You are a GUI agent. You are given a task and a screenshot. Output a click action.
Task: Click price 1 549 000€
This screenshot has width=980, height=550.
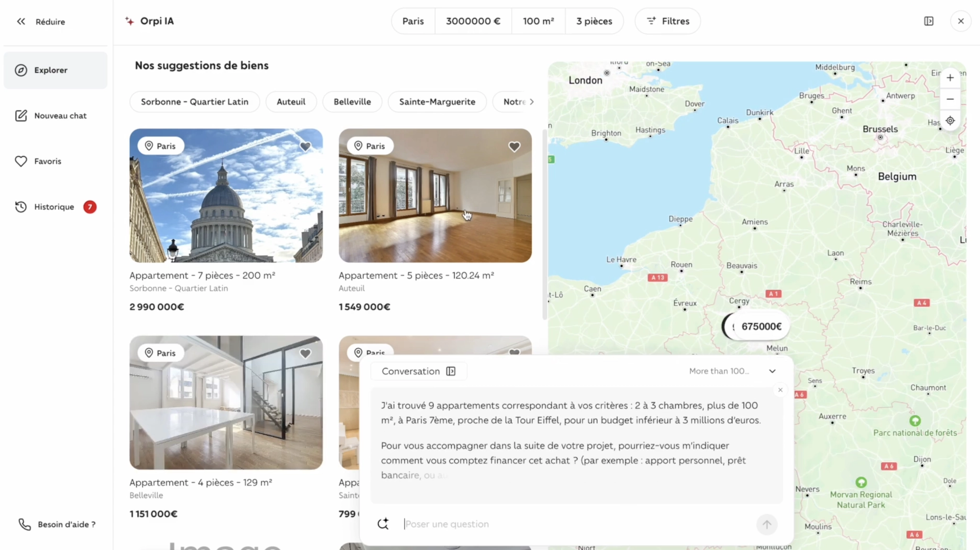(x=364, y=307)
